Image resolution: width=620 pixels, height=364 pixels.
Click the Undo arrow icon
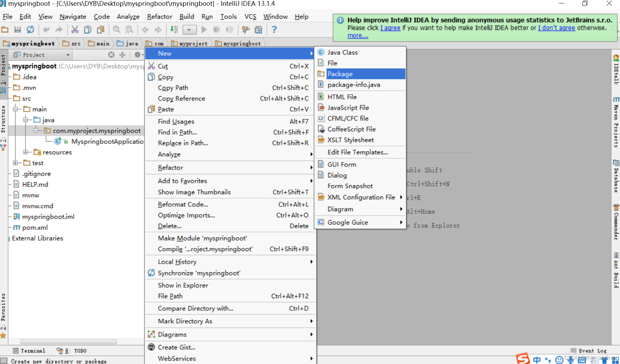[x=46, y=30]
